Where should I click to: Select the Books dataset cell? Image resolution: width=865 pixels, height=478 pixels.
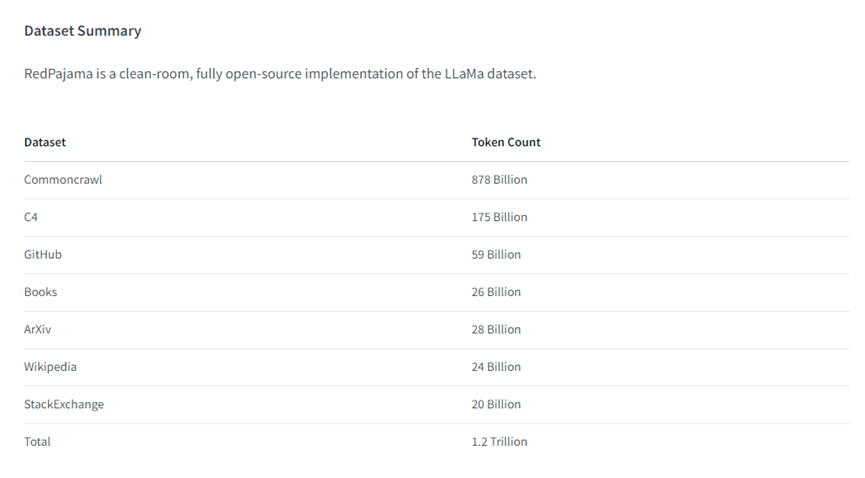41,293
